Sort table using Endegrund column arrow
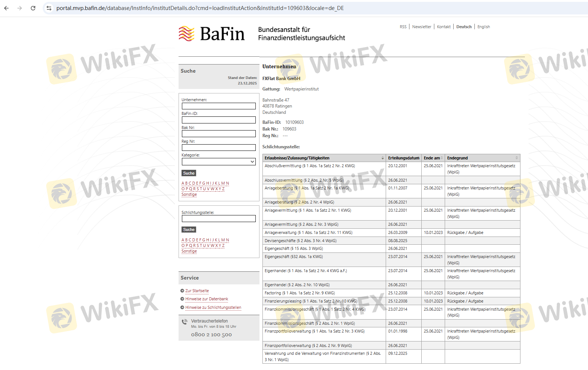 coord(516,158)
